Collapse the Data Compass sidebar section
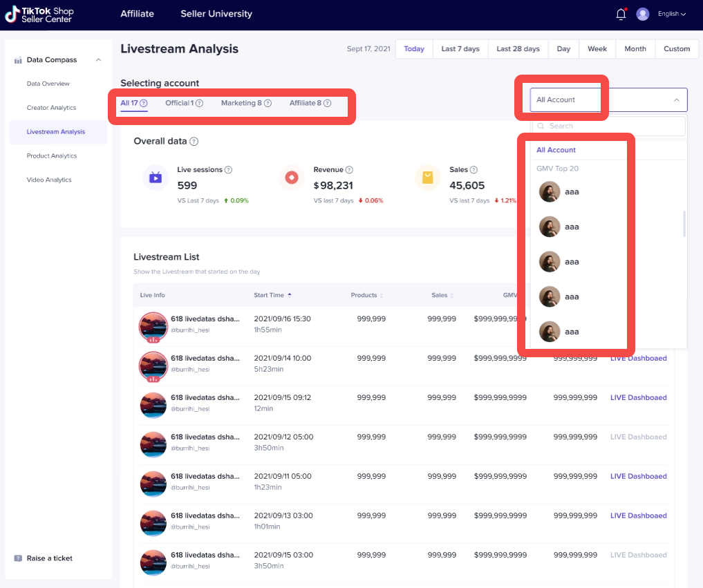 (x=99, y=60)
